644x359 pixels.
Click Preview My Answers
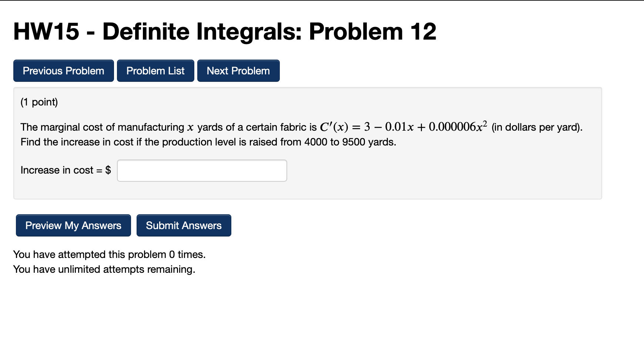pos(73,225)
